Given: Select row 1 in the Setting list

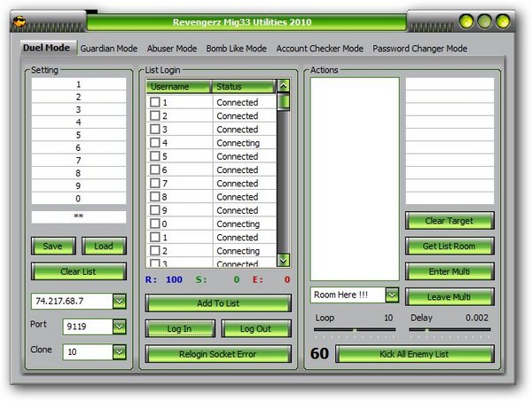Looking at the screenshot, I should pos(79,84).
